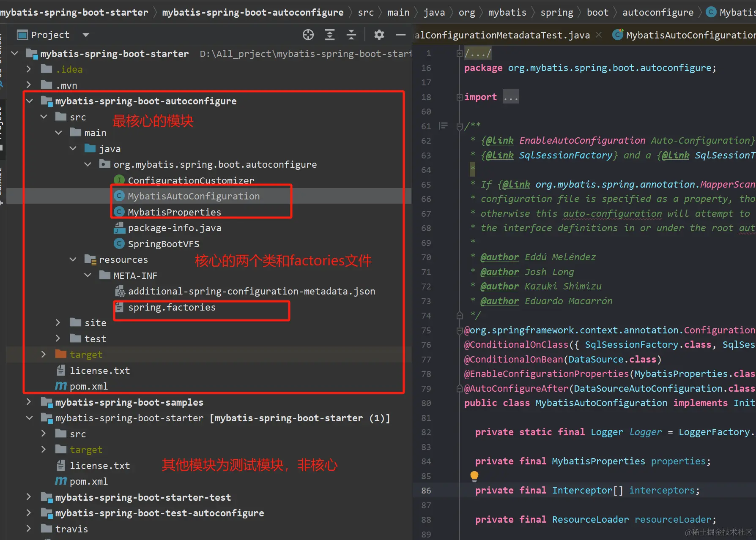Click the Maven pom.xml icon under autoconfigure module
The height and width of the screenshot is (540, 756).
(61, 386)
